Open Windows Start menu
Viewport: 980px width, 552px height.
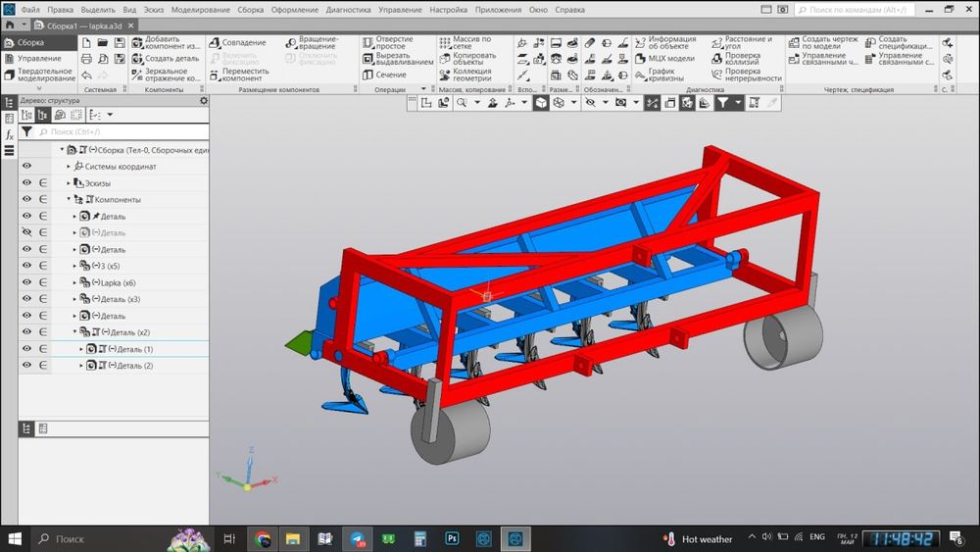coord(14,538)
